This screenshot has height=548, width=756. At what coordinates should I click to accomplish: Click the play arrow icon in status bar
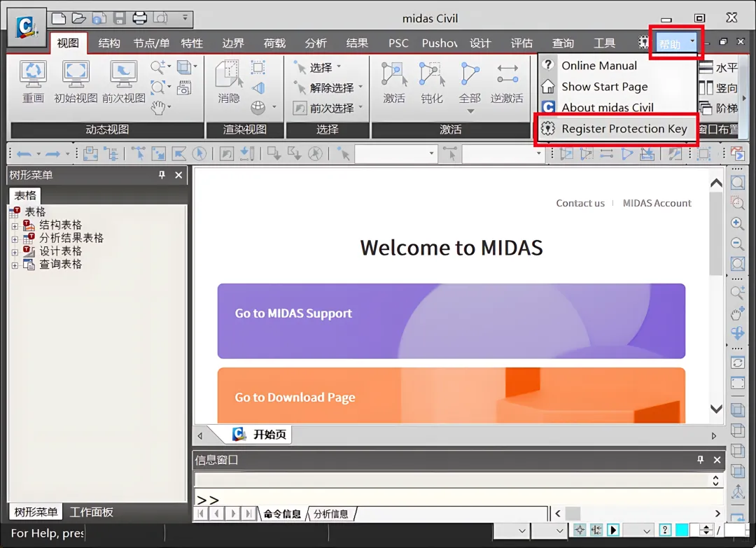pos(612,531)
